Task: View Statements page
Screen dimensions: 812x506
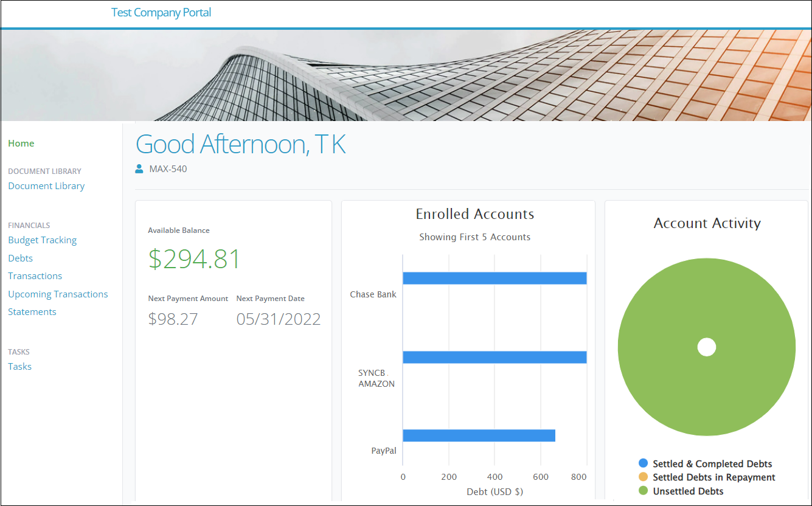Action: [32, 312]
